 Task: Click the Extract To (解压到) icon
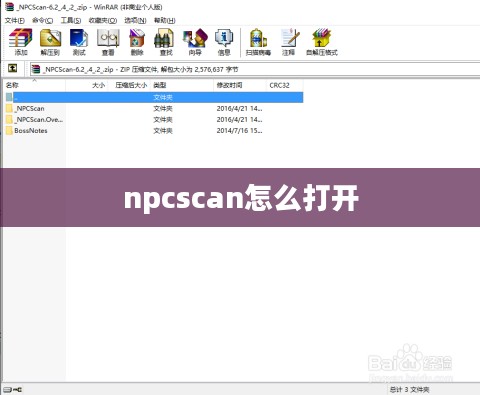(50, 38)
